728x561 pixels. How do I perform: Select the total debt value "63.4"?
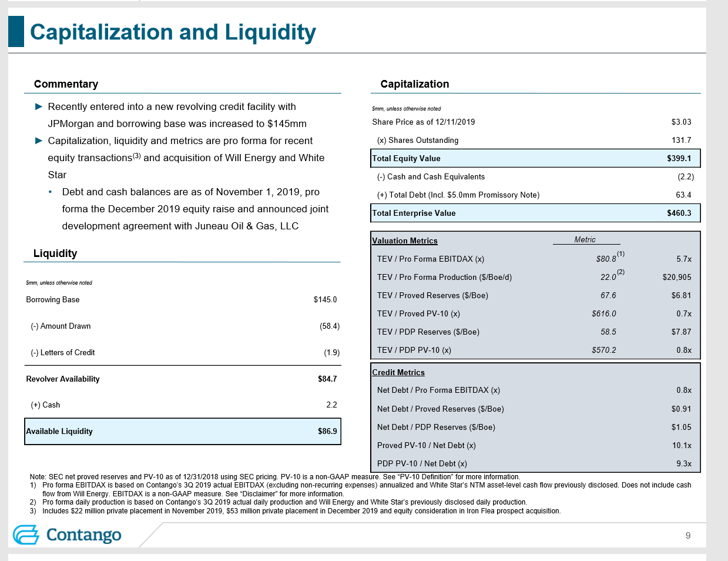click(x=683, y=195)
